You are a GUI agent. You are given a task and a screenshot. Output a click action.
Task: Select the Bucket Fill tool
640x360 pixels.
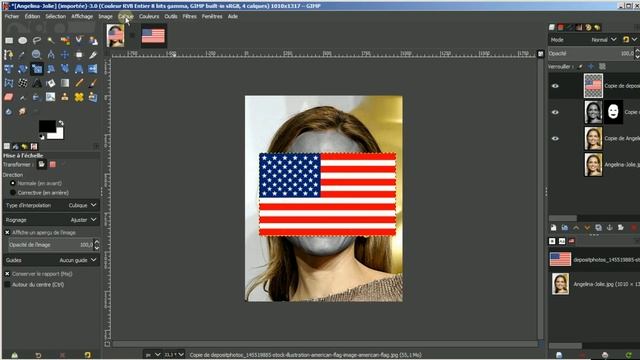pos(51,83)
